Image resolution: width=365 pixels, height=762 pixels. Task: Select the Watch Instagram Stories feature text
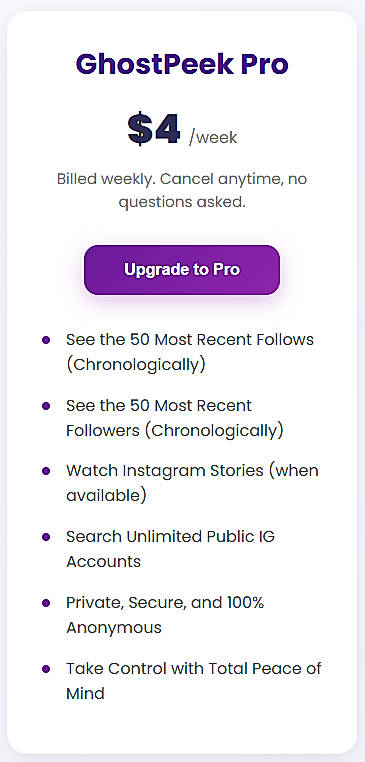pyautogui.click(x=192, y=483)
